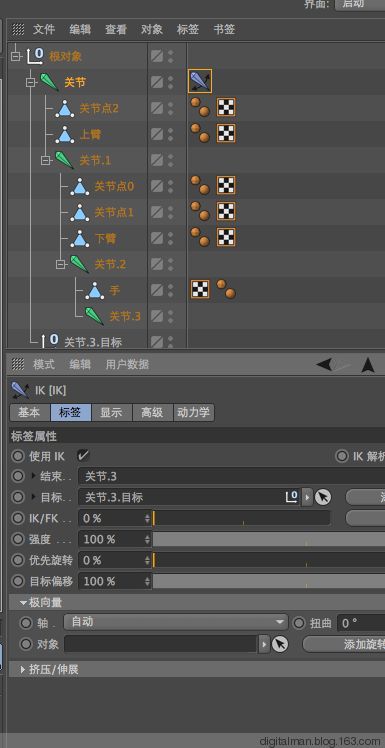Toggle layer square for 关节.1 row
The width and height of the screenshot is (385, 748).
157,160
